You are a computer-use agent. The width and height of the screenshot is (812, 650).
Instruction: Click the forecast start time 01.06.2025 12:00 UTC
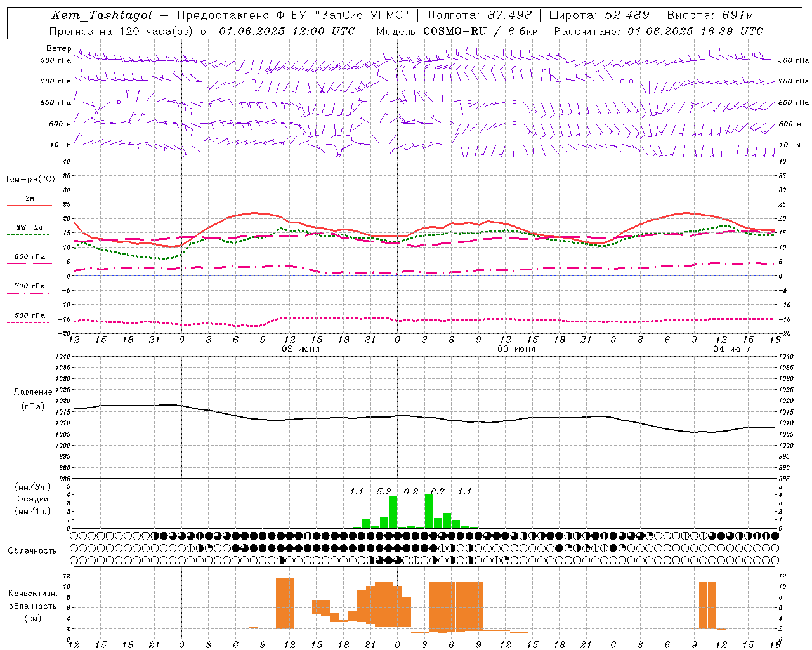(x=287, y=31)
